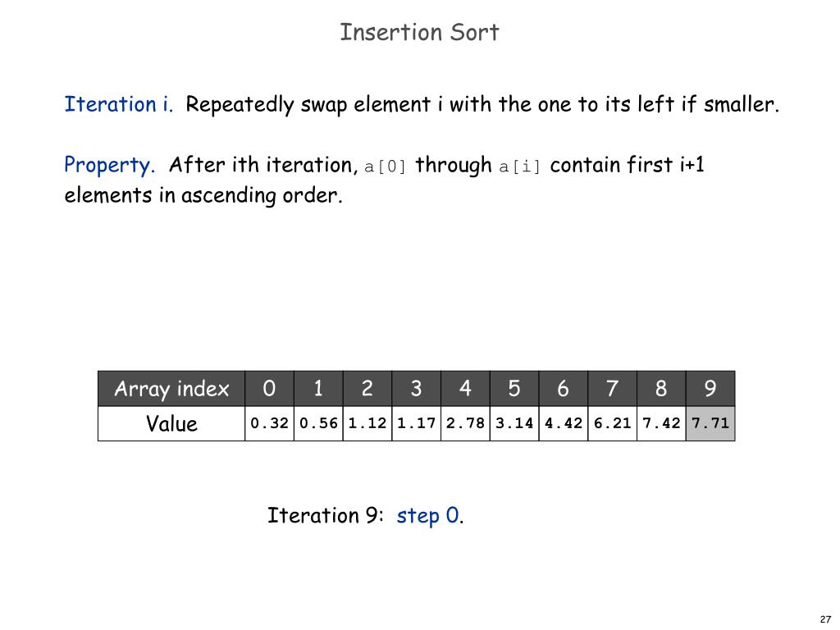Click the a[0] code text
Image resolution: width=840 pixels, height=630 pixels.
point(386,167)
